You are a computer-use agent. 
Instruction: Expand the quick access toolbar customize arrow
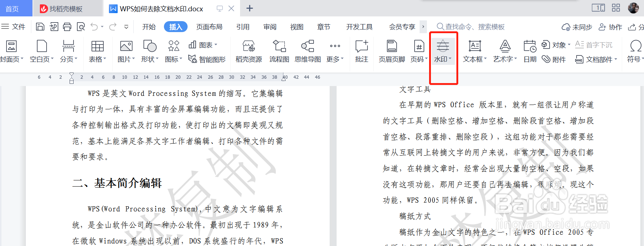point(126,27)
